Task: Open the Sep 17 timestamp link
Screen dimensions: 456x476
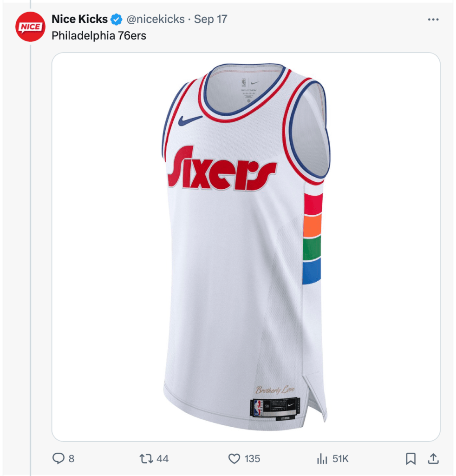Action: [x=210, y=19]
